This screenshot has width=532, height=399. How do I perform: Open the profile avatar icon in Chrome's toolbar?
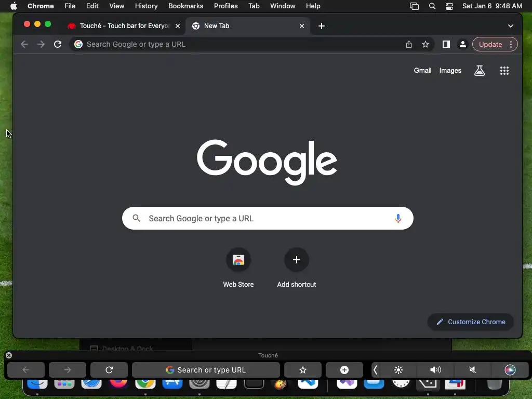tap(462, 44)
